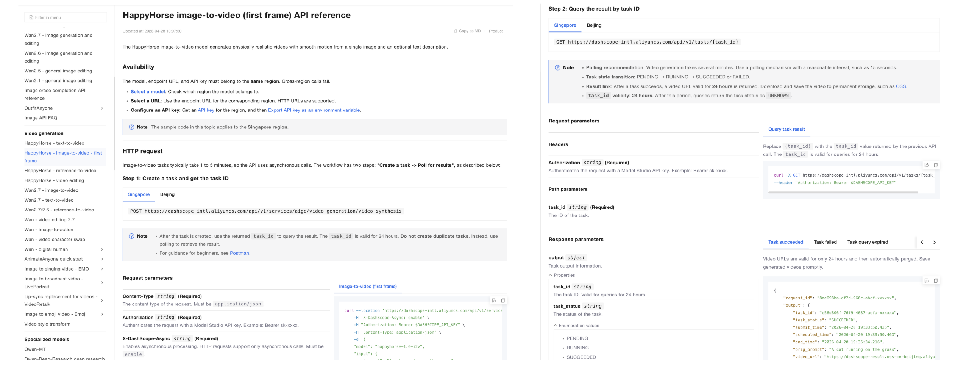Expand Image to singing video - EMO
The image size is (980, 376).
pos(102,269)
